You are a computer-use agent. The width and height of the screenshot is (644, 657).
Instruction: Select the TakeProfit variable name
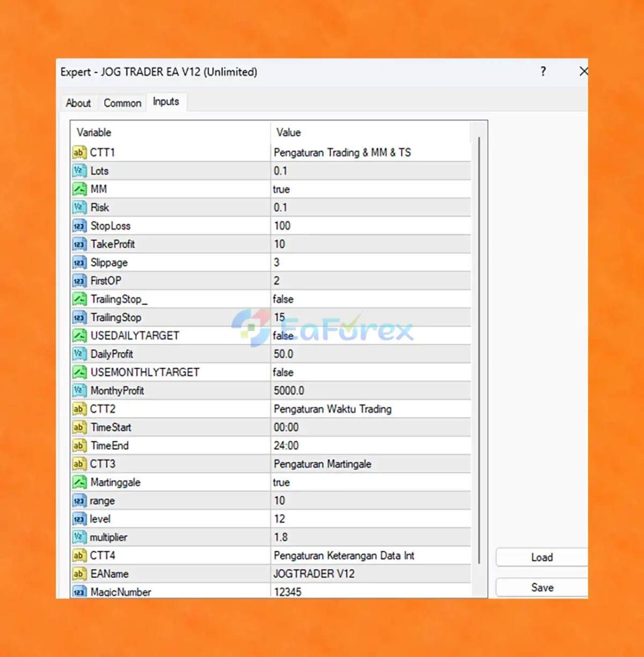click(x=113, y=244)
